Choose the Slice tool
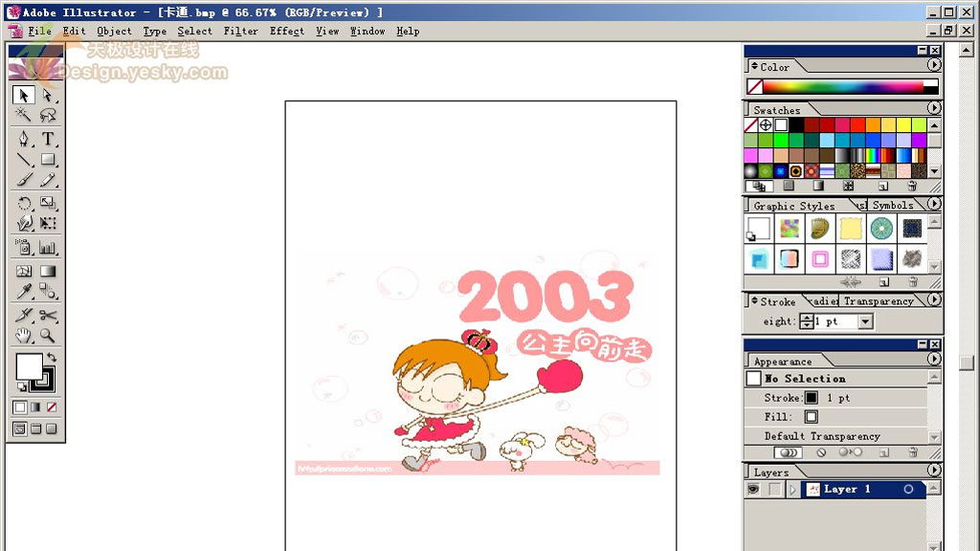The height and width of the screenshot is (551, 980). click(x=24, y=315)
